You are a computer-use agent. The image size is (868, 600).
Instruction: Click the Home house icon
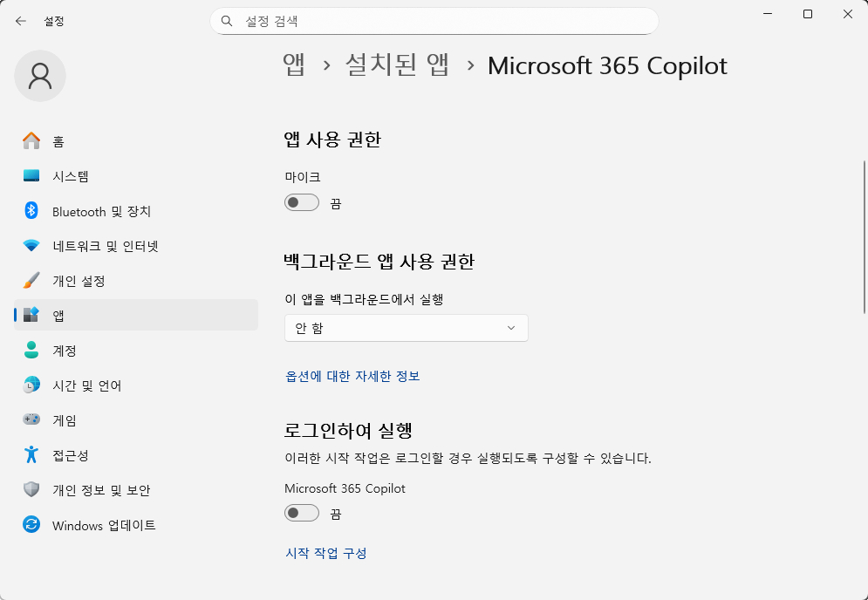[31, 141]
